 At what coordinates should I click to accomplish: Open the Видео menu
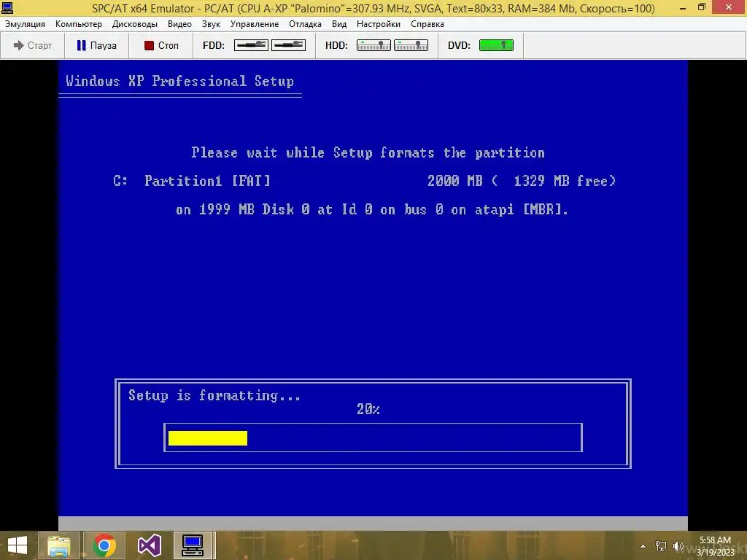click(179, 24)
